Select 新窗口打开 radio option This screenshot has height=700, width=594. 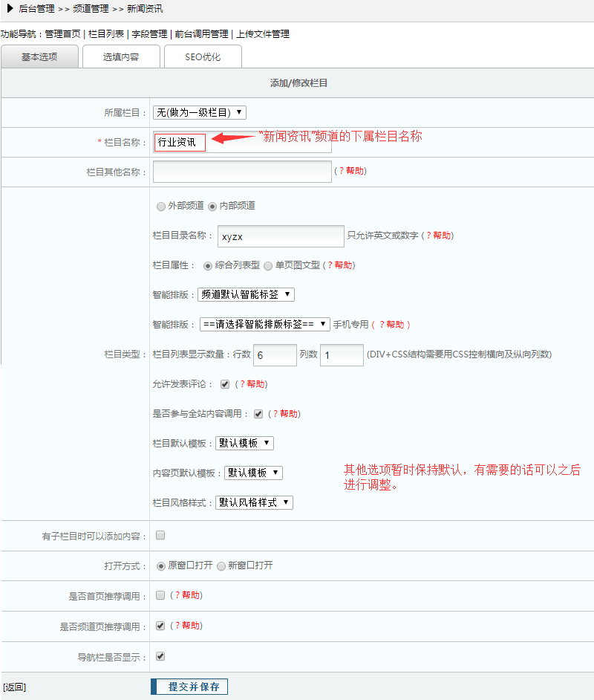coord(221,565)
